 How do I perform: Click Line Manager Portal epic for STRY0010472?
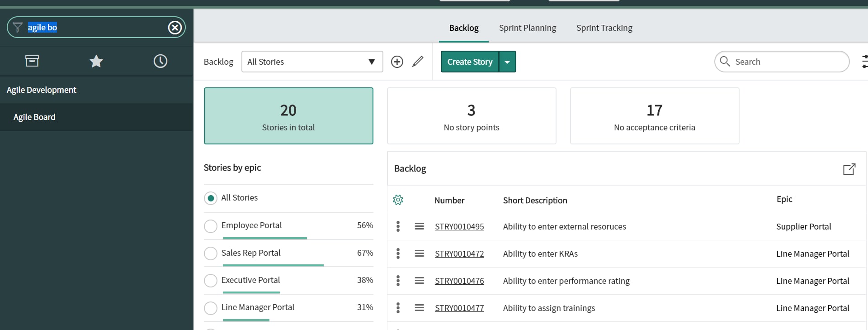813,253
